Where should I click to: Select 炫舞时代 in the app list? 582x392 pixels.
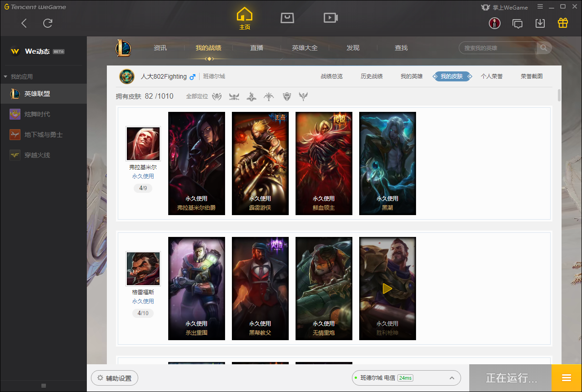click(x=43, y=114)
